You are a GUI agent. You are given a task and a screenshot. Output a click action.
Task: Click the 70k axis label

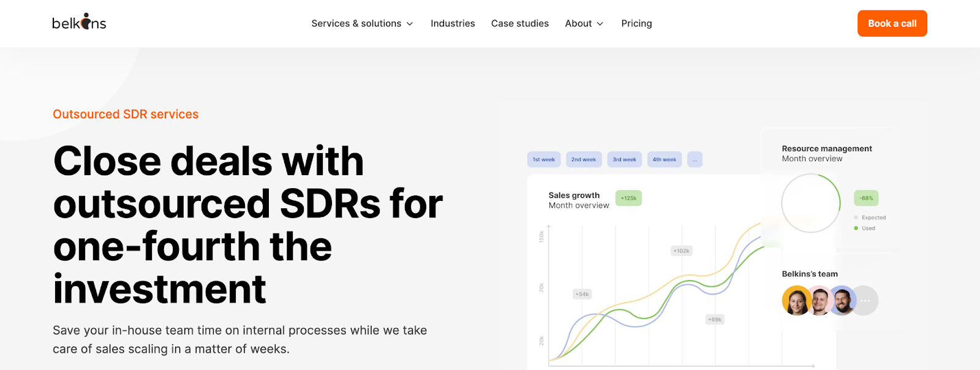(x=541, y=288)
